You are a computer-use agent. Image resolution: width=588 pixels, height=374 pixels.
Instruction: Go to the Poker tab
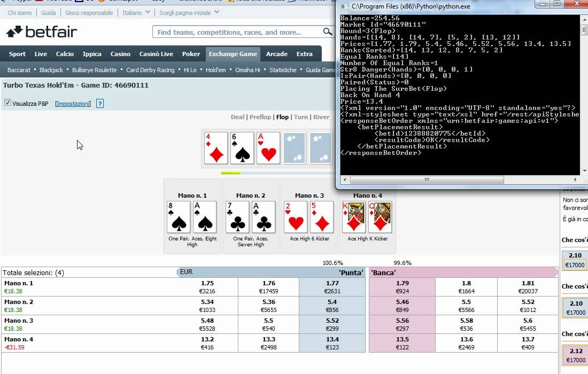(x=191, y=54)
